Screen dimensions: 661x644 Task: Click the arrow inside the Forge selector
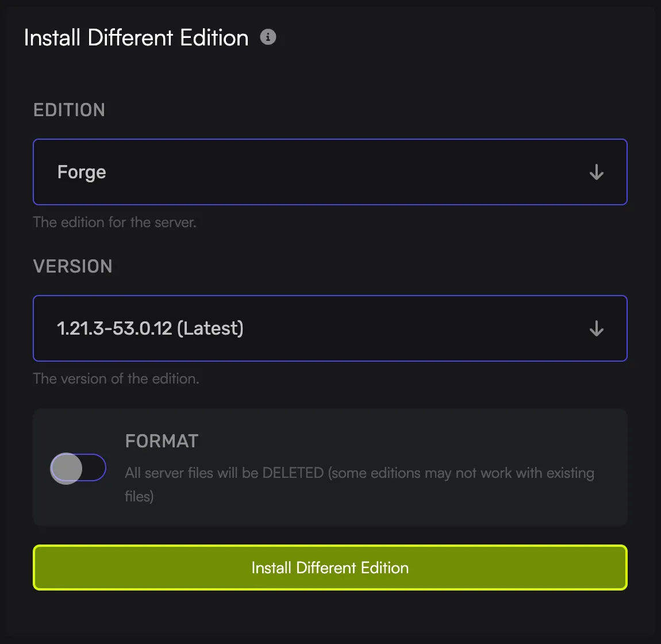[596, 172]
